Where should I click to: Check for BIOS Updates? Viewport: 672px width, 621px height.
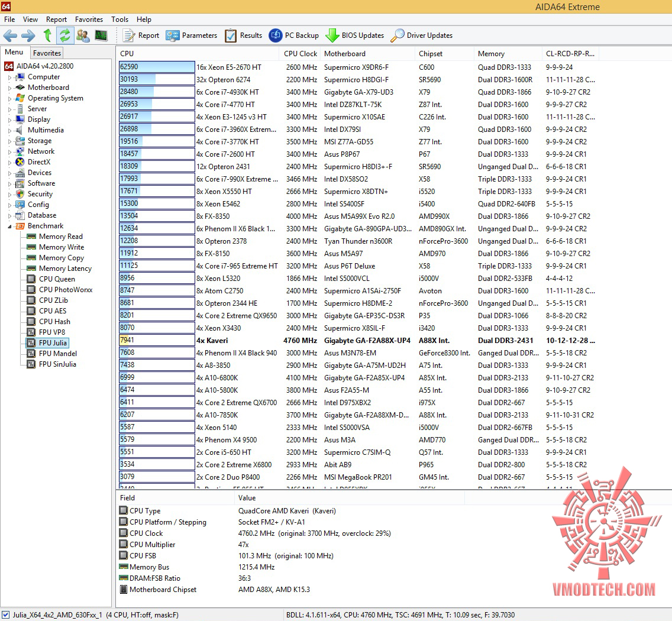(x=355, y=35)
